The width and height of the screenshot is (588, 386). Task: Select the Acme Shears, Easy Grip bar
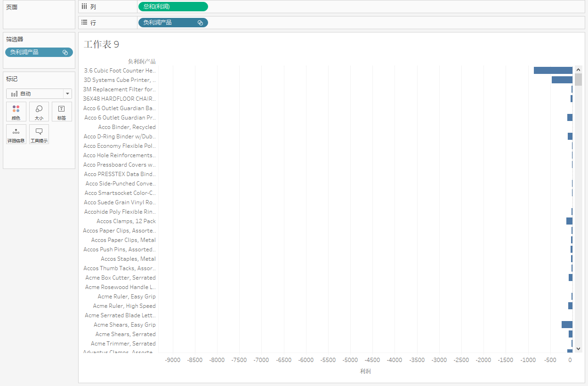click(567, 324)
